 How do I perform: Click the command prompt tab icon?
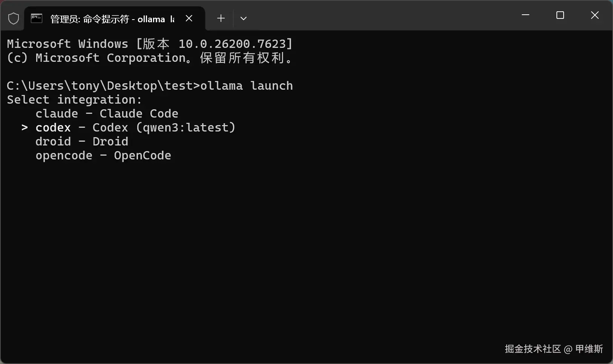pyautogui.click(x=37, y=18)
